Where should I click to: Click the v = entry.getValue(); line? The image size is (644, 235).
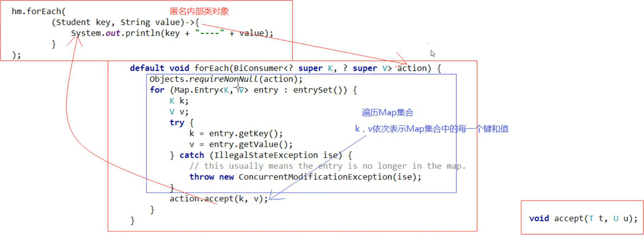pyautogui.click(x=241, y=144)
